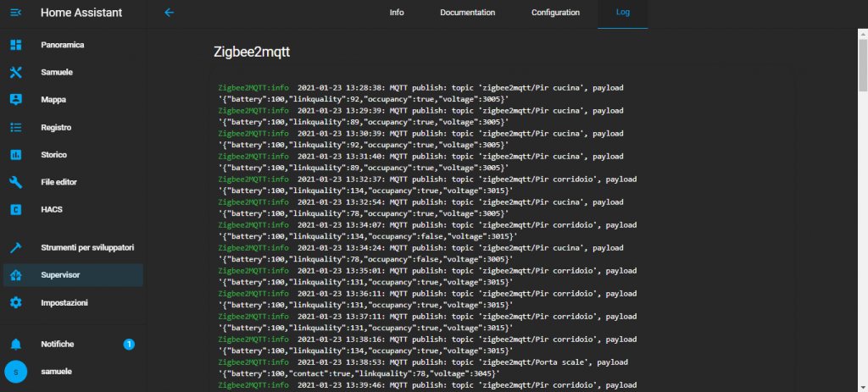
Task: Click the Storico chart icon
Action: [x=15, y=155]
